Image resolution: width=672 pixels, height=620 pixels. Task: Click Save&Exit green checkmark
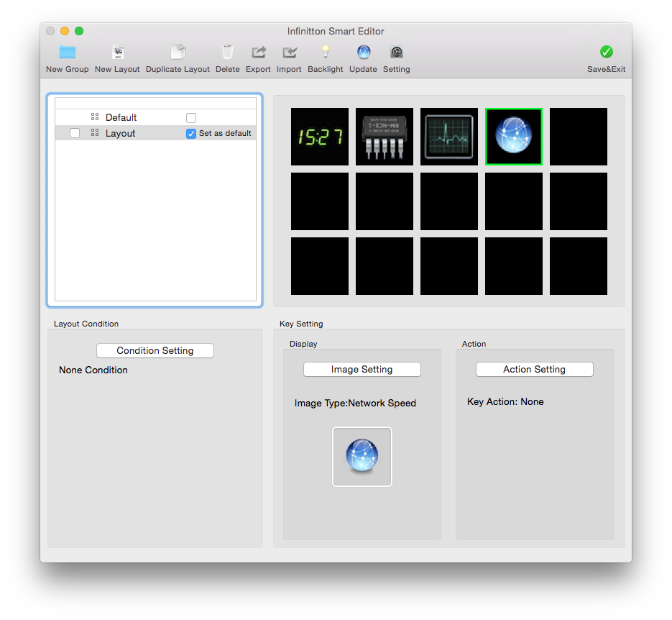[606, 53]
